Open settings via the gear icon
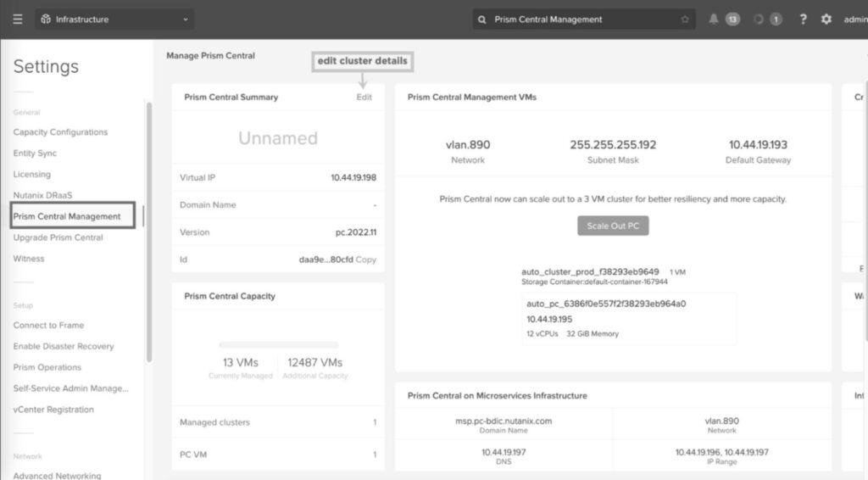This screenshot has width=868, height=480. point(826,20)
